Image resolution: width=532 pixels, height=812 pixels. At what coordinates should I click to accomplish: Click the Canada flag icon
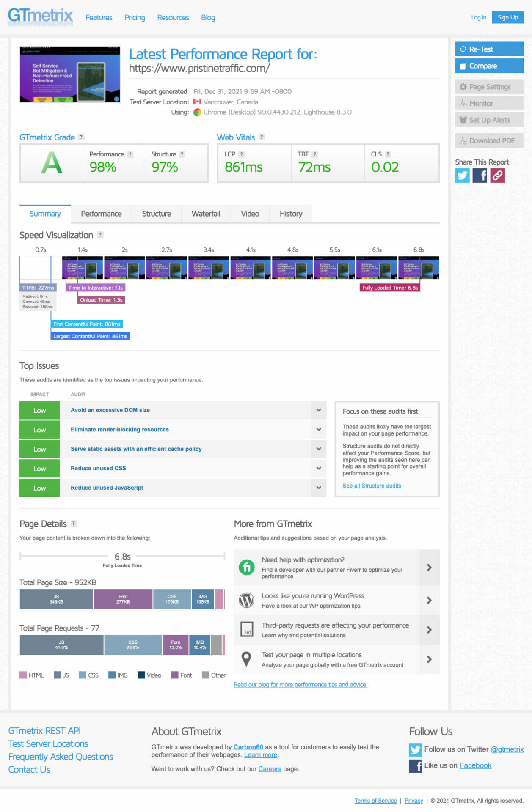click(197, 102)
